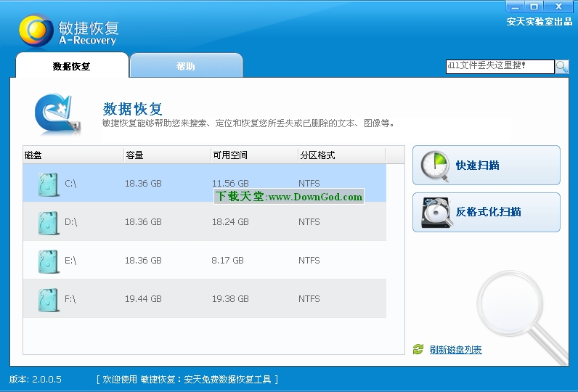Sort by 可用空间 column header

pyautogui.click(x=253, y=155)
